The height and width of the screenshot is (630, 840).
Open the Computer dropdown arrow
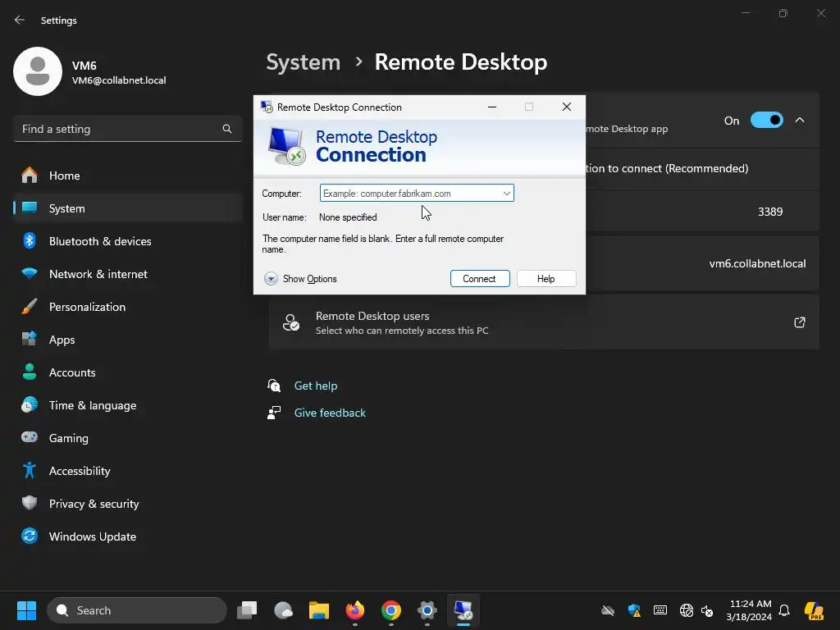507,194
